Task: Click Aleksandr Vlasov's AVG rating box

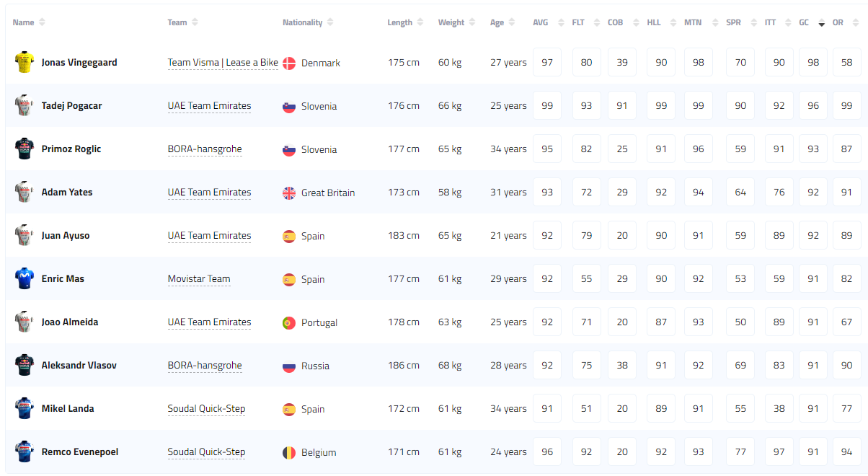Action: (547, 365)
